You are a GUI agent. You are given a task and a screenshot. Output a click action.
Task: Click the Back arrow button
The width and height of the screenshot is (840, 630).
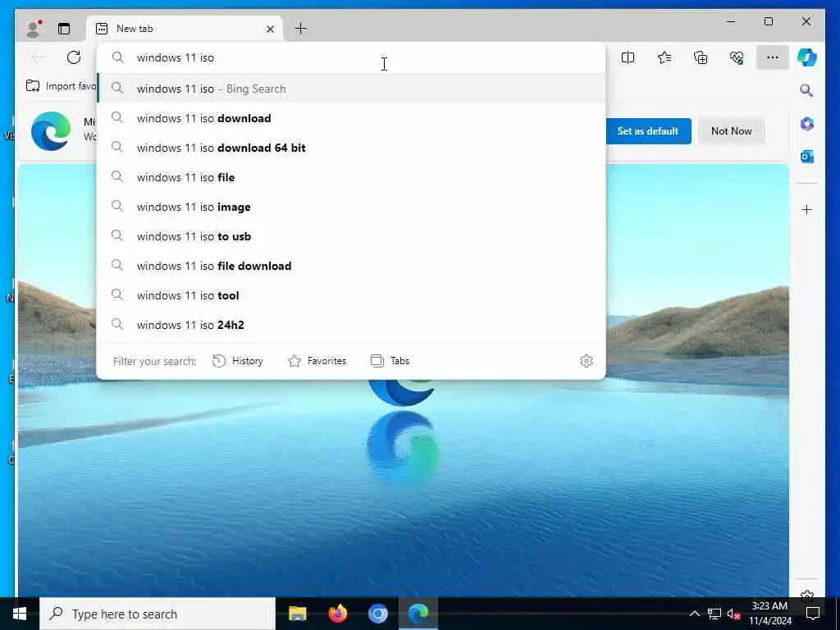(38, 57)
